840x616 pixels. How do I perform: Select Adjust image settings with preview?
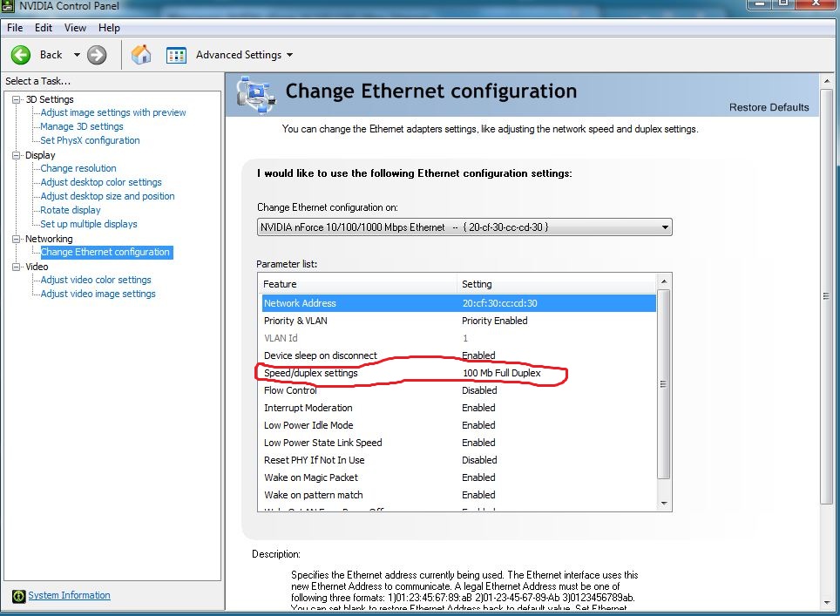(x=113, y=112)
